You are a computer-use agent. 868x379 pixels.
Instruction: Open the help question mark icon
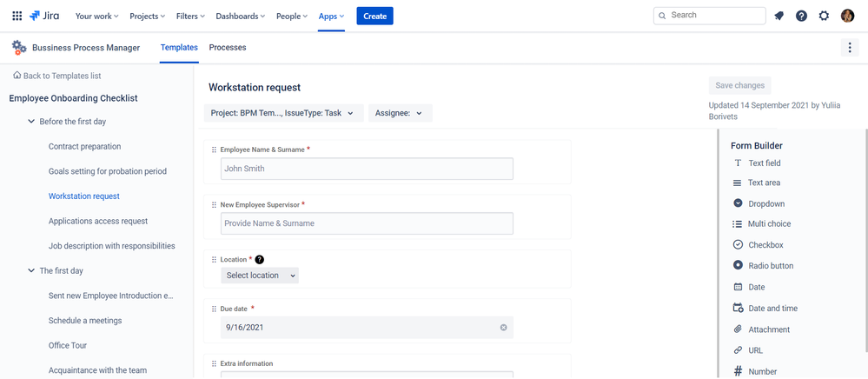[x=801, y=16]
